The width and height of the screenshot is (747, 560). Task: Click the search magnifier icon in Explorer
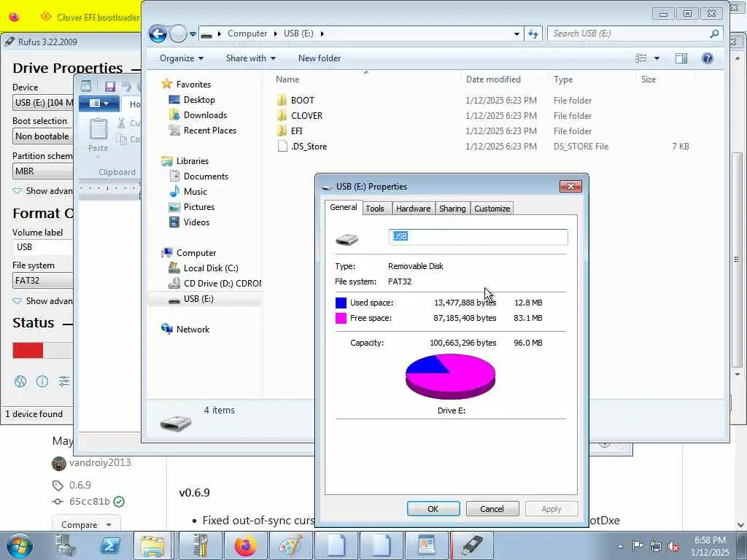pos(714,34)
